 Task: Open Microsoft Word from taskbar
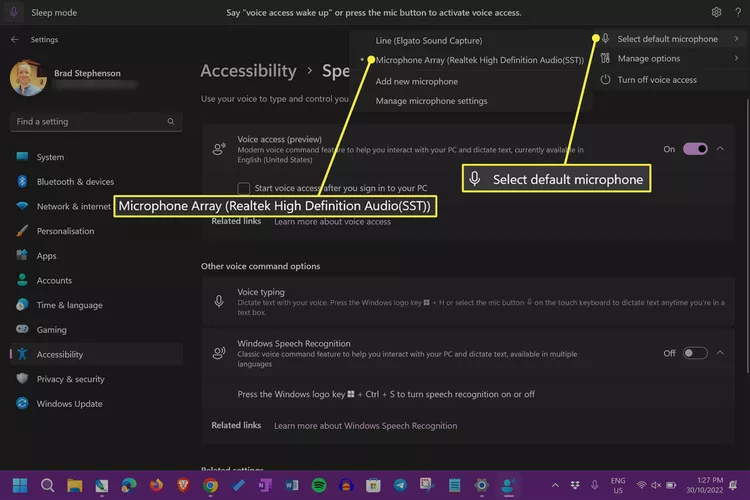point(292,486)
